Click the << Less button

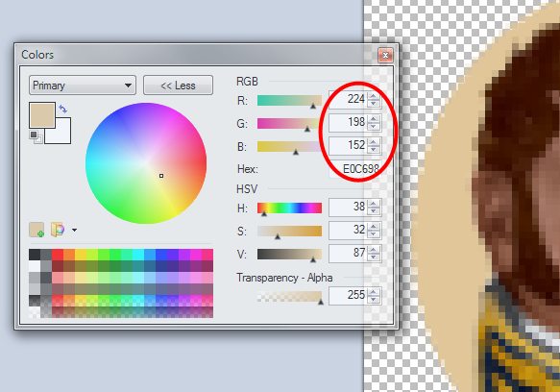pyautogui.click(x=178, y=86)
